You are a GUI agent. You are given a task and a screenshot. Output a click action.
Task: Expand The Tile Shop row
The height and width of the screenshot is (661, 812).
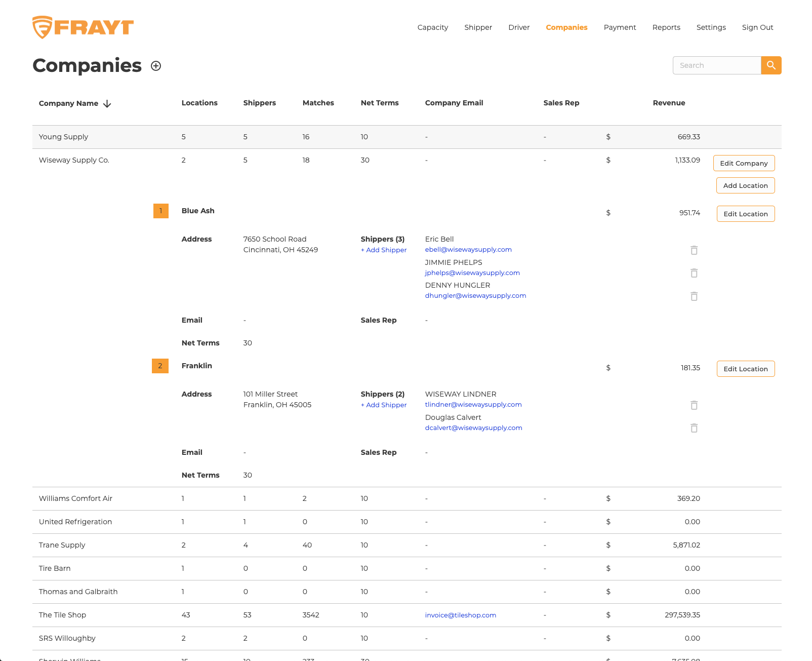[x=407, y=615]
